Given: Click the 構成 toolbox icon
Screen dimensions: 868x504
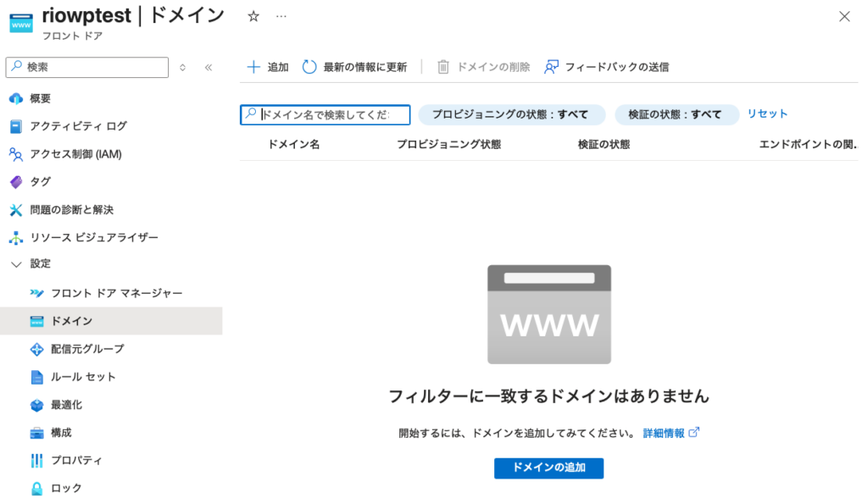Looking at the screenshot, I should [36, 433].
